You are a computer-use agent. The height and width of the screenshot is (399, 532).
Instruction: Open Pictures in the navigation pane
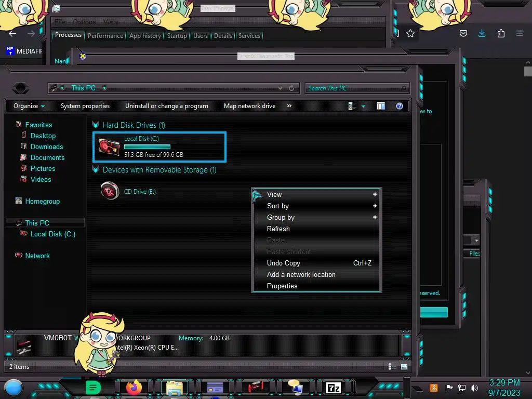(43, 168)
